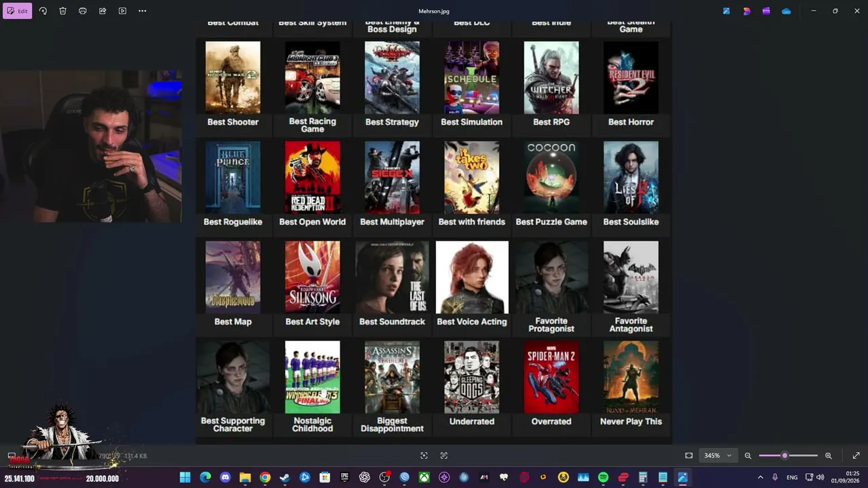The width and height of the screenshot is (868, 488).
Task: Click the "Best Strategy" label
Action: click(392, 122)
